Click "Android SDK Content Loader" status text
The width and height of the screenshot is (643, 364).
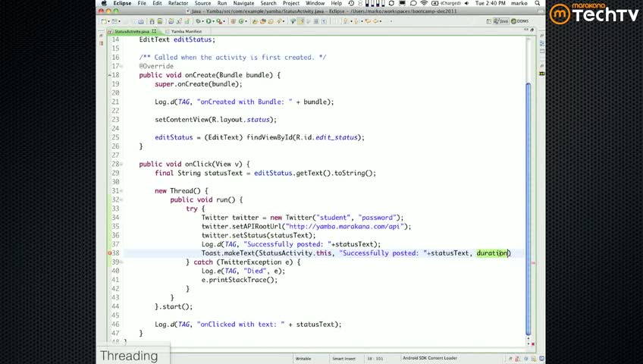point(430,358)
